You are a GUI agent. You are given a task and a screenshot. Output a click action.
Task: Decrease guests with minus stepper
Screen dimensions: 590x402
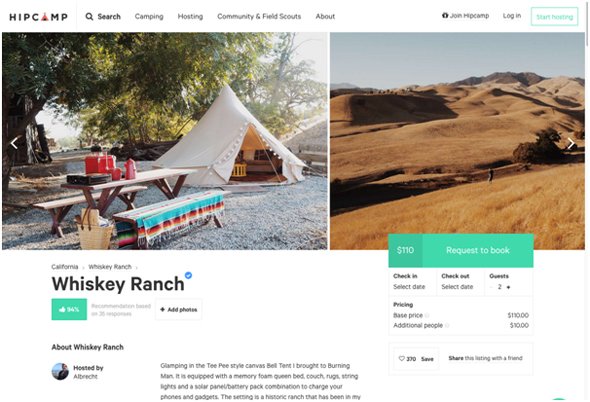491,287
